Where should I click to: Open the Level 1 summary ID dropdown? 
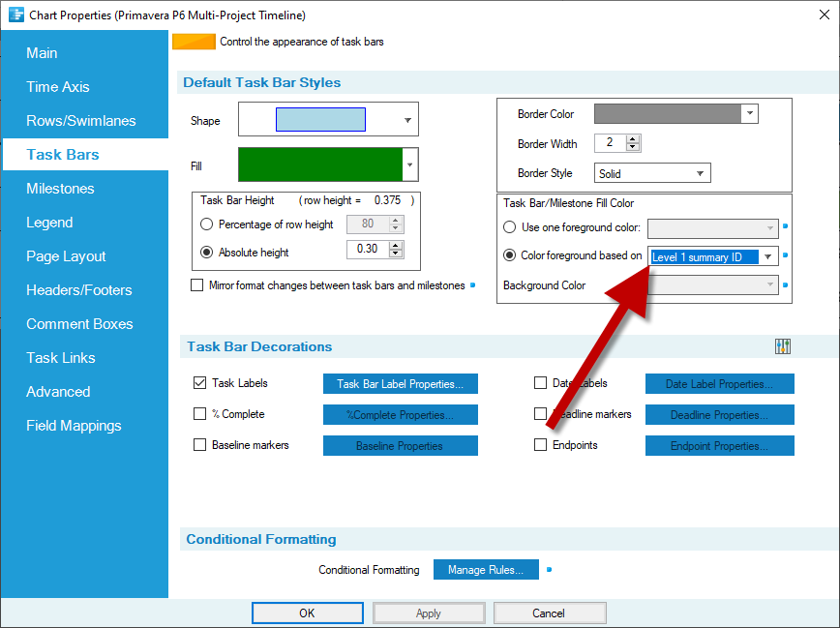767,256
